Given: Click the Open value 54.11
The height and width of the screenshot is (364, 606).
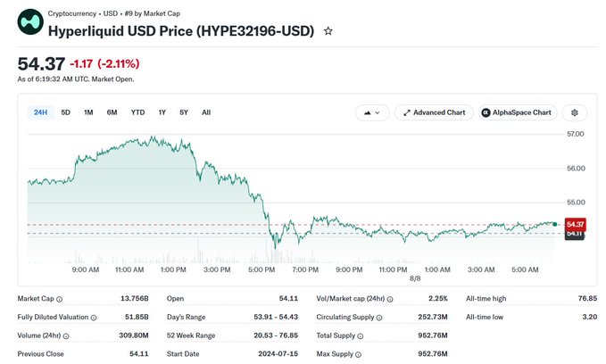Looking at the screenshot, I should click(288, 299).
